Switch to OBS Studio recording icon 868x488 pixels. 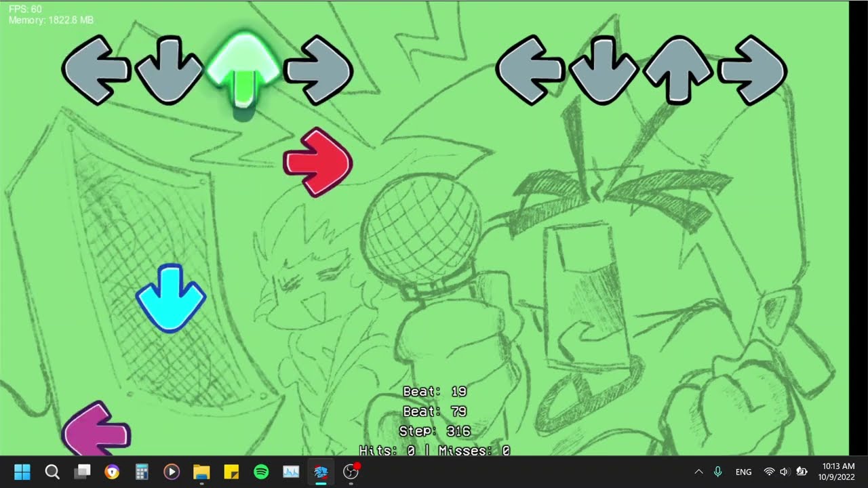point(351,472)
